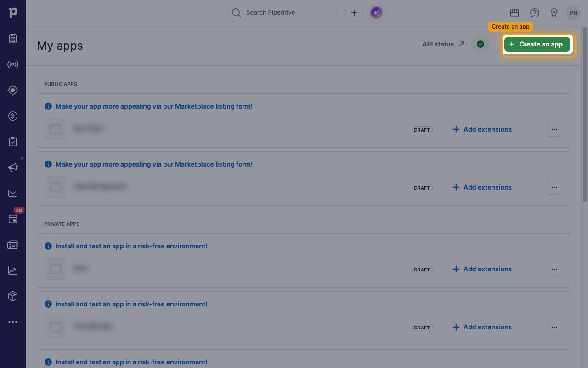Click the green API status check icon

coord(481,44)
